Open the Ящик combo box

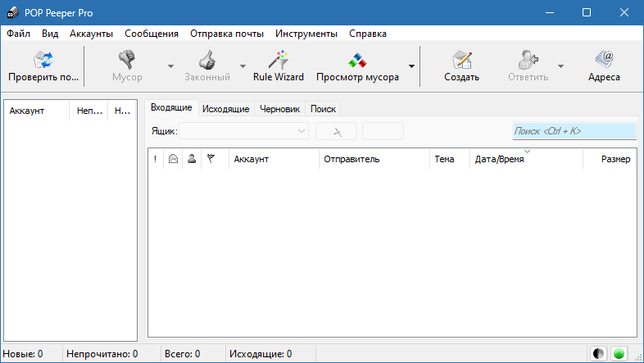coord(244,131)
